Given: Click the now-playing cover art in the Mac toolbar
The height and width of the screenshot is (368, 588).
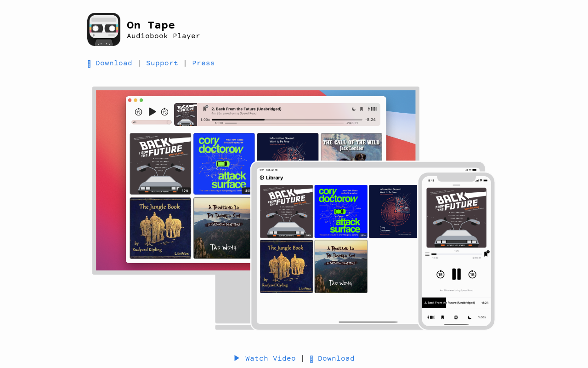Looking at the screenshot, I should point(186,115).
